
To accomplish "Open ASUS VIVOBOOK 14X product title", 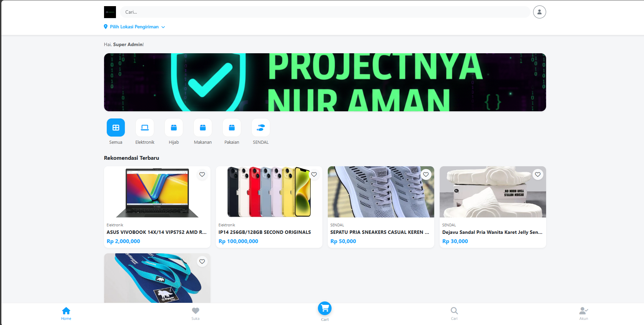I will pyautogui.click(x=157, y=232).
